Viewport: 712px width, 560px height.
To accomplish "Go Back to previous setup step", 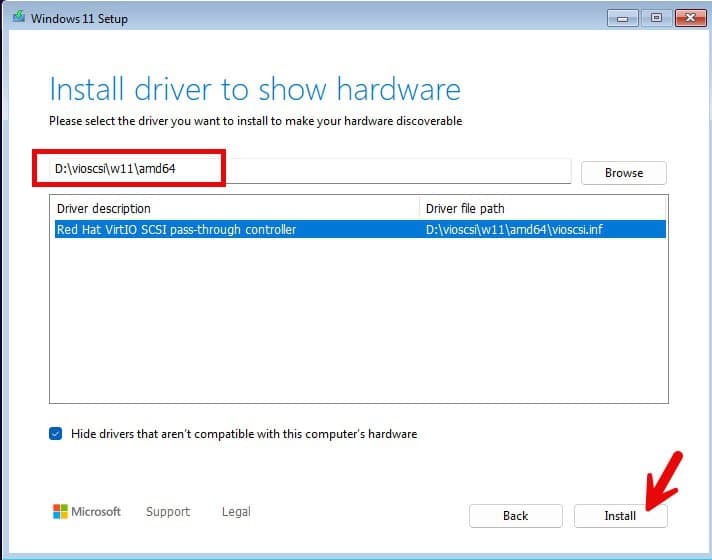I will click(515, 516).
